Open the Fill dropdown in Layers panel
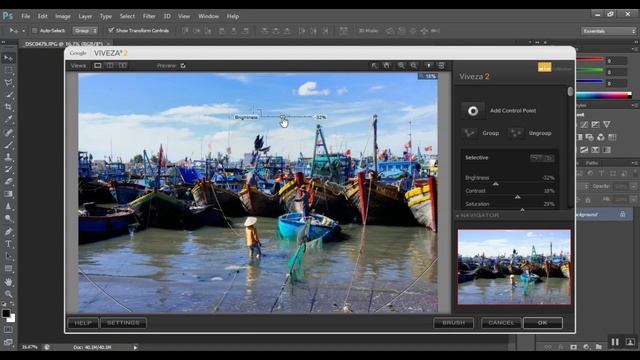This screenshot has height=360, width=640. click(633, 200)
